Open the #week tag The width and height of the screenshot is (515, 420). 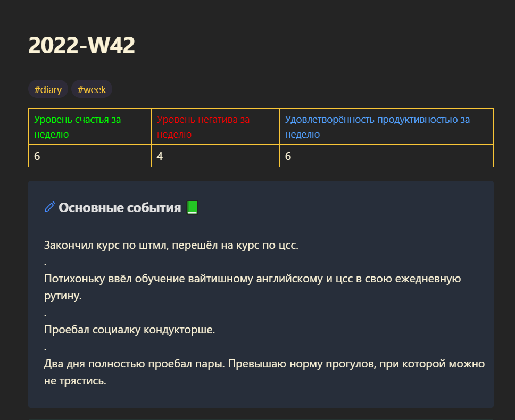click(92, 89)
